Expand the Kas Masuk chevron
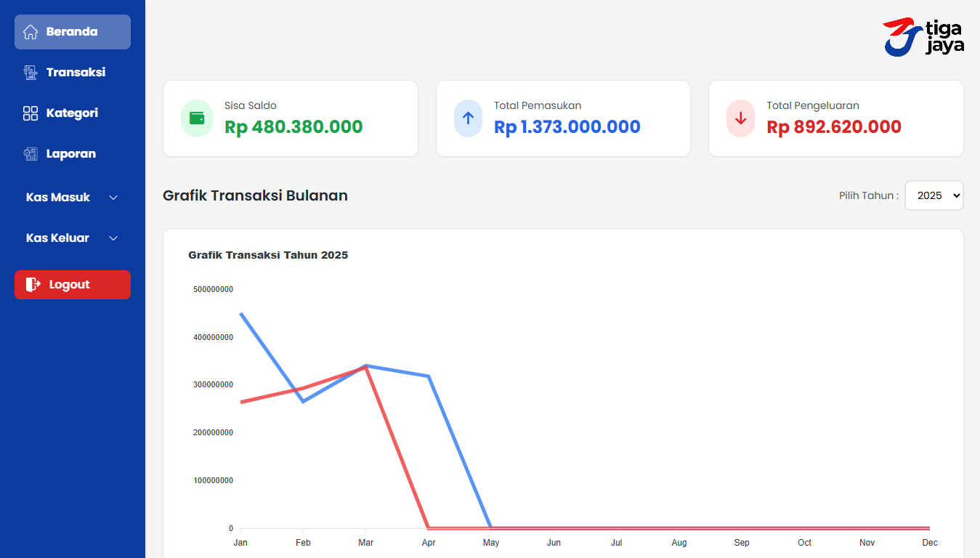Image resolution: width=980 pixels, height=558 pixels. 113,198
